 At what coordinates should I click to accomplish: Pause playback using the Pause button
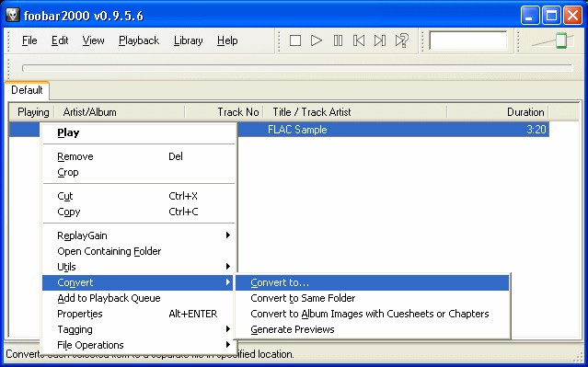338,40
